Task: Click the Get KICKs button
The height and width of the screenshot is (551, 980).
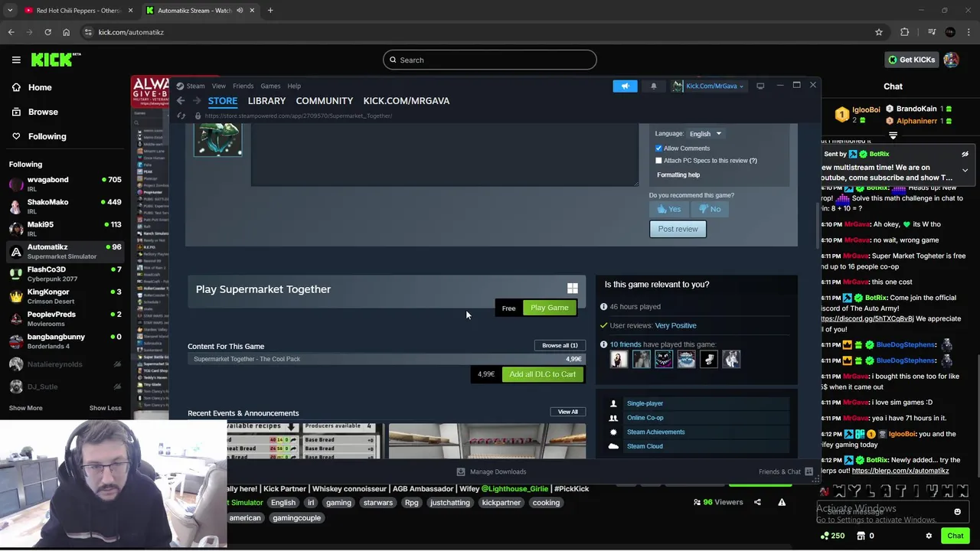Action: (x=911, y=60)
